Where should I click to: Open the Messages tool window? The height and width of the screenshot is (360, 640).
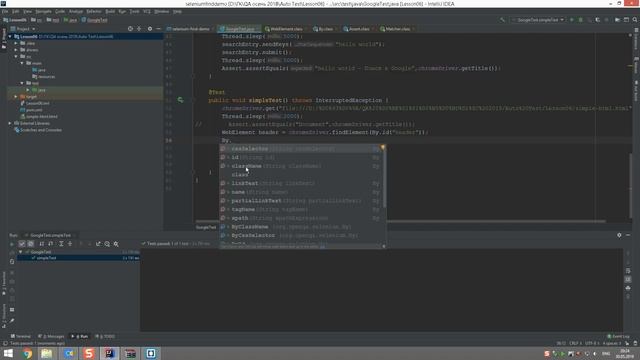point(51,336)
